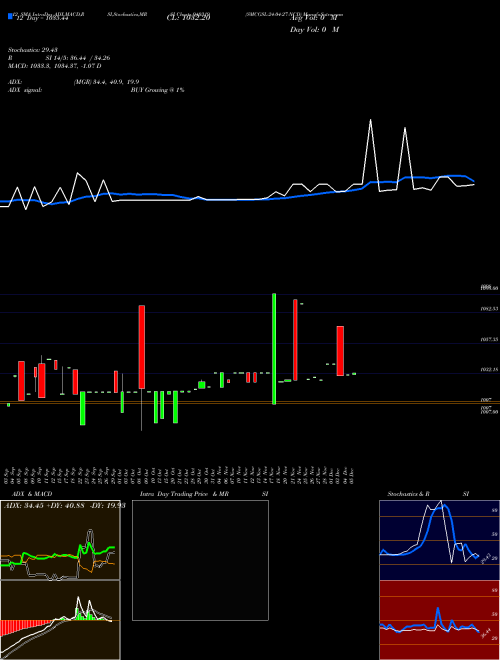The height and width of the screenshot is (660, 500).
Task: Click the 1007.80 price axis label
Action: tap(489, 412)
